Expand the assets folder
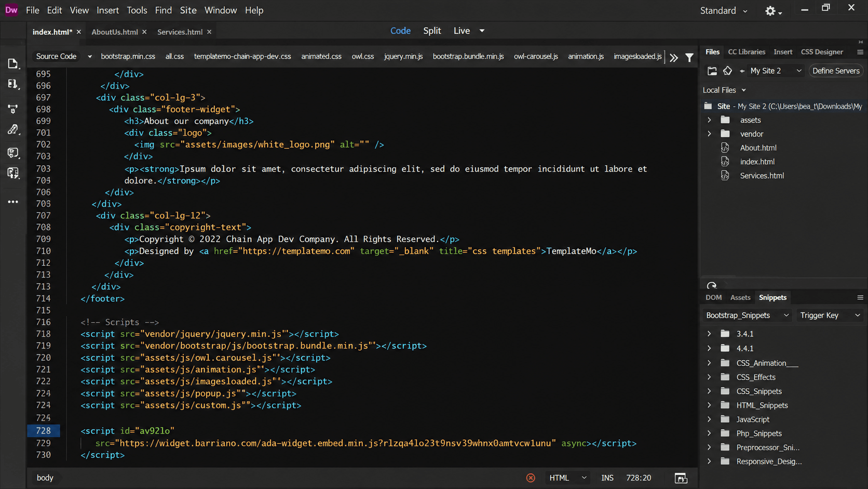This screenshot has width=868, height=489. pos(709,120)
